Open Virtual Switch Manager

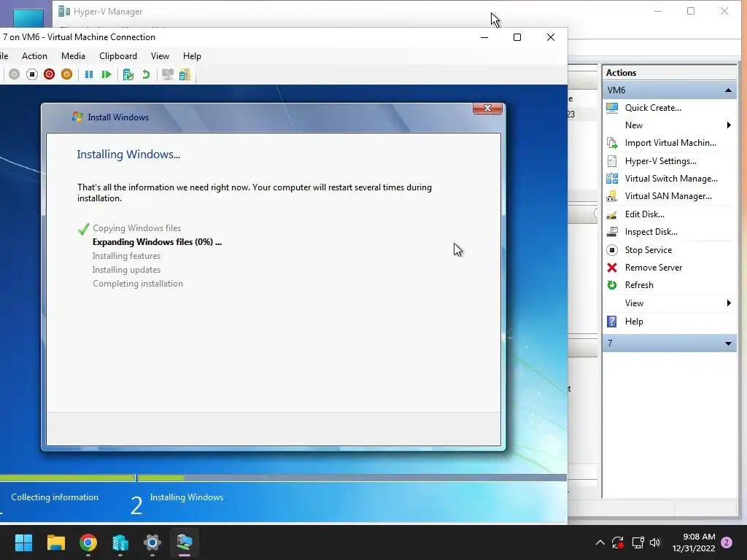click(x=671, y=179)
